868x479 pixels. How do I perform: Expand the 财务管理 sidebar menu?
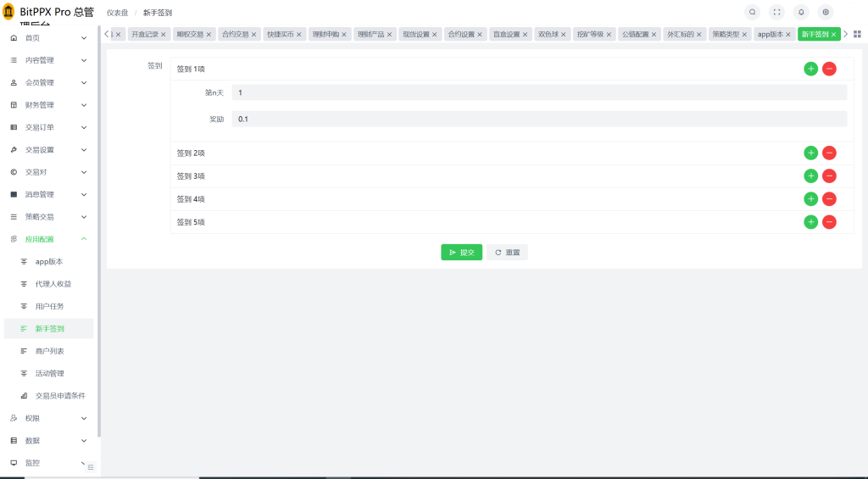48,104
